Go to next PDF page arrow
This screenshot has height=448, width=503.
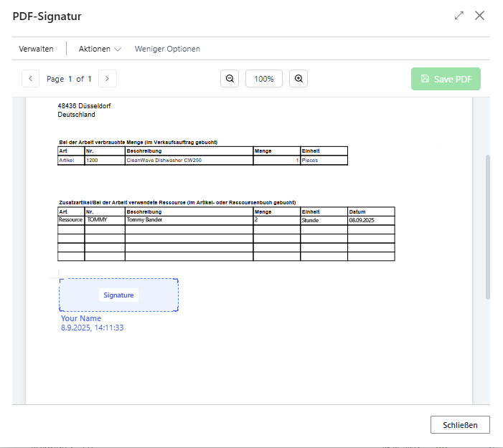pos(108,79)
